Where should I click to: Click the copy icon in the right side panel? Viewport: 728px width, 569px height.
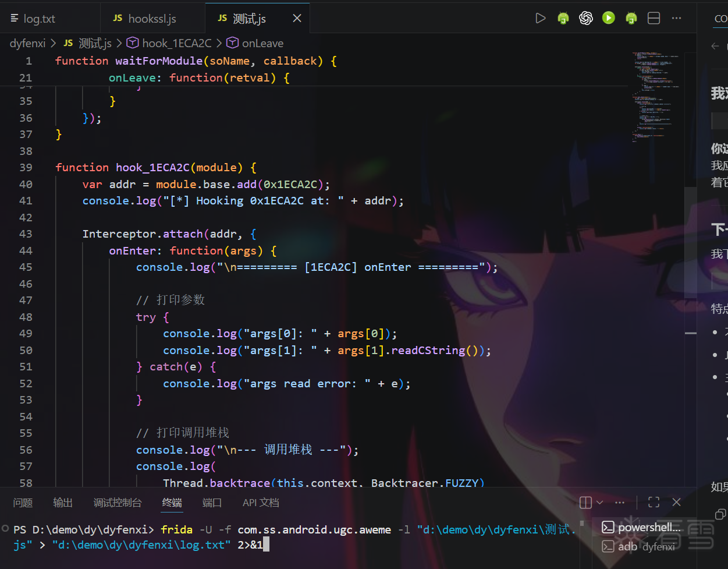point(720,514)
